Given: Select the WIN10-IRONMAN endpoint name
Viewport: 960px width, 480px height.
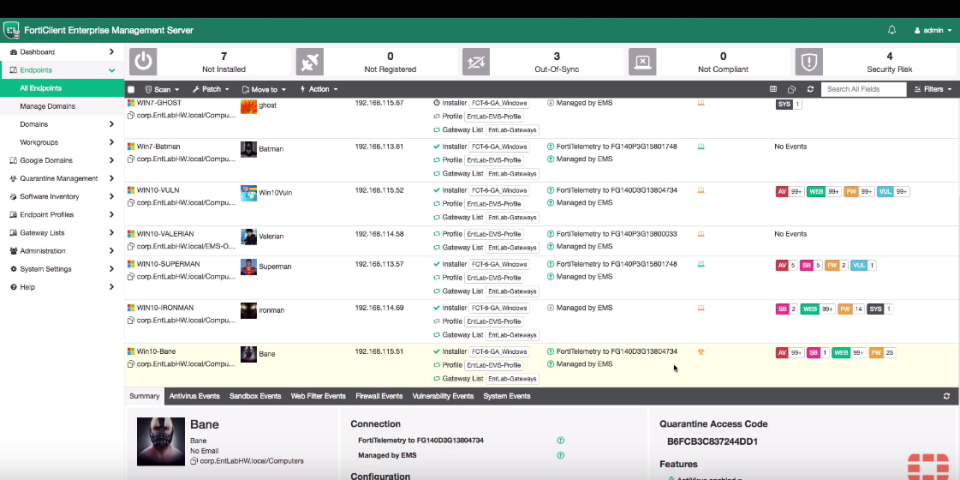Looking at the screenshot, I should click(165, 308).
